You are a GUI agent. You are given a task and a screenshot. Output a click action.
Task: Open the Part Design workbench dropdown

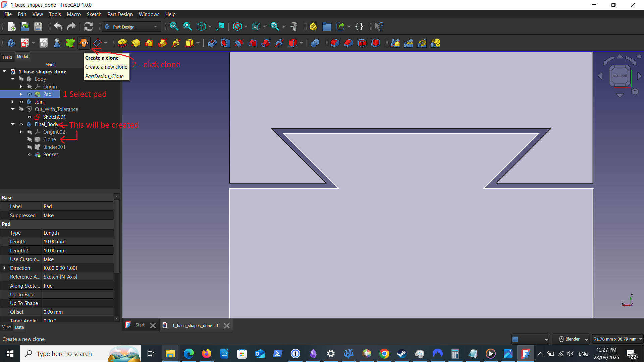pos(131,27)
